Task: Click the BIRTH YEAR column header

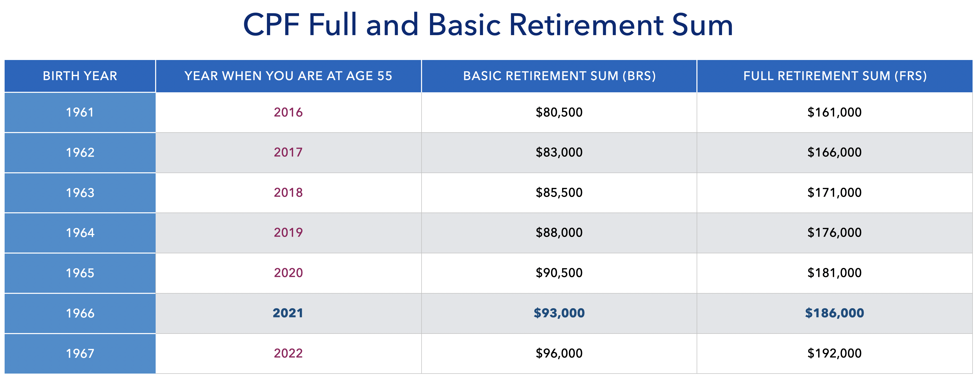Action: click(80, 76)
